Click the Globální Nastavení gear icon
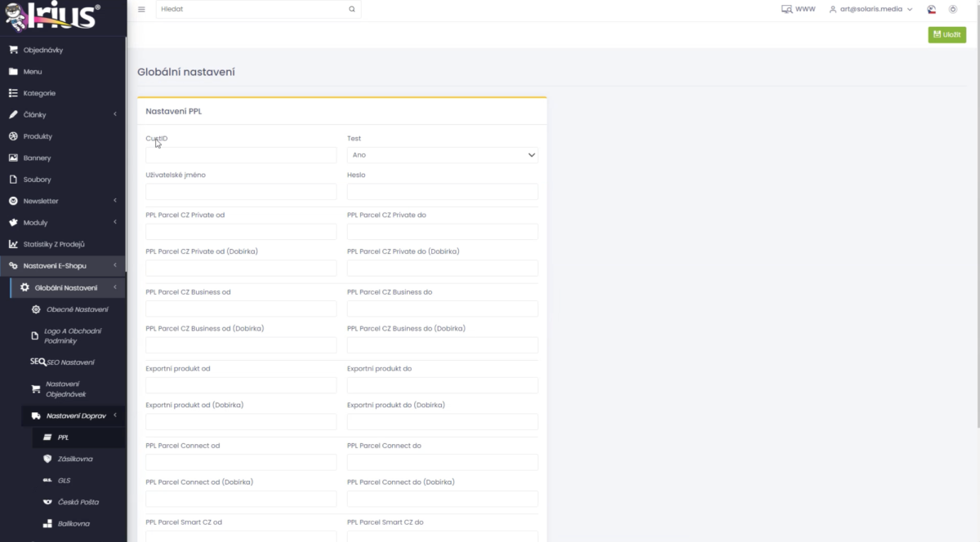Screen dimensions: 980x542 [25, 287]
